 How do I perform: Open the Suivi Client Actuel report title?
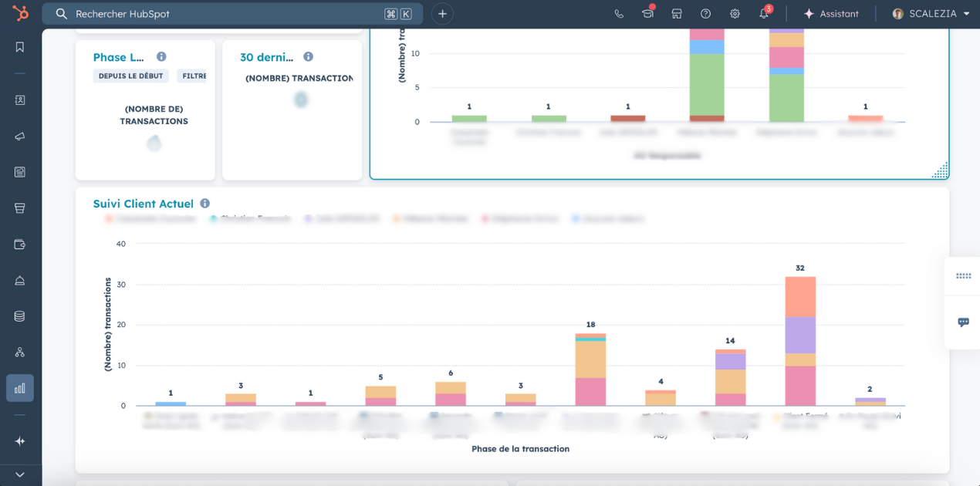coord(144,204)
